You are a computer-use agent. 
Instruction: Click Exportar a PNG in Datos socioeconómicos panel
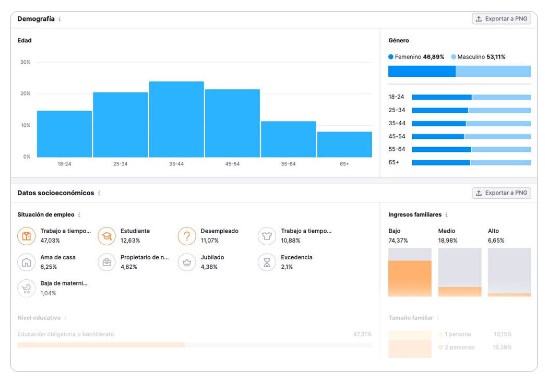point(501,193)
